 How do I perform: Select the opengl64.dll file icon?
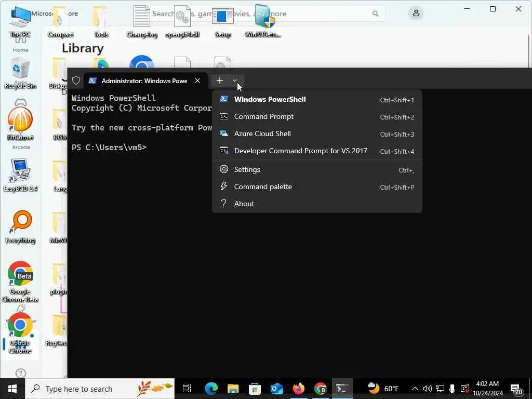(x=182, y=22)
